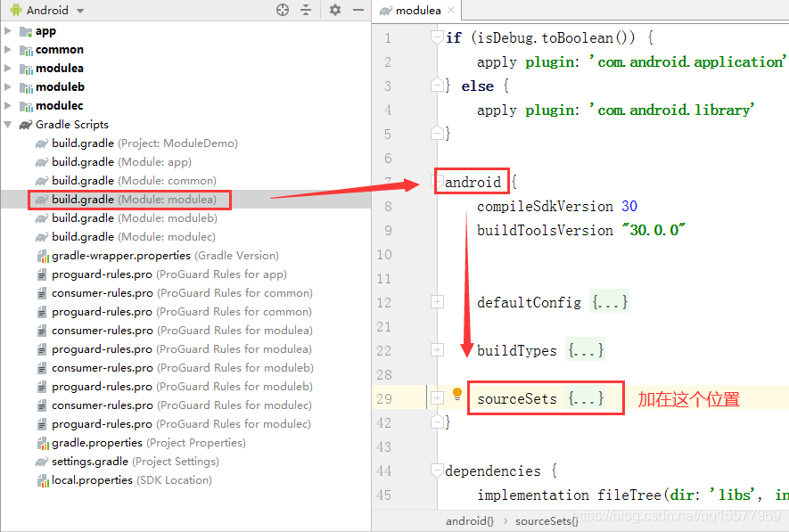Screen dimensions: 789x532
Task: Close the modulea editor tab
Action: 451,10
